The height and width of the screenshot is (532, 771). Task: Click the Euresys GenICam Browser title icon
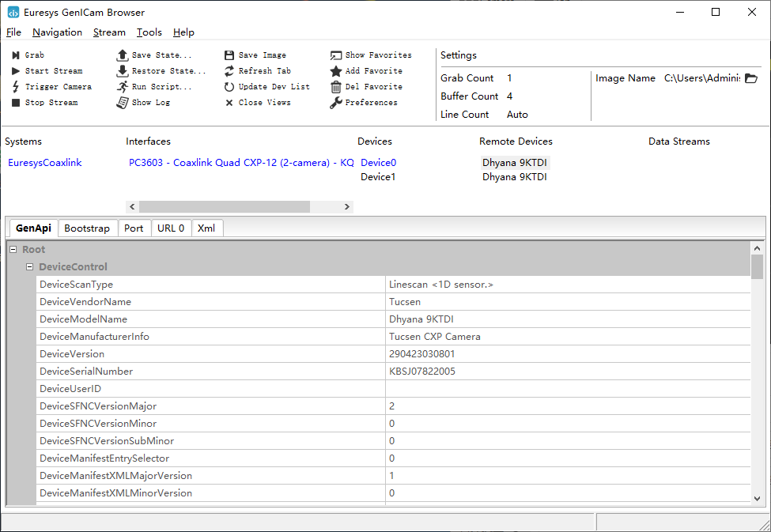(13, 13)
